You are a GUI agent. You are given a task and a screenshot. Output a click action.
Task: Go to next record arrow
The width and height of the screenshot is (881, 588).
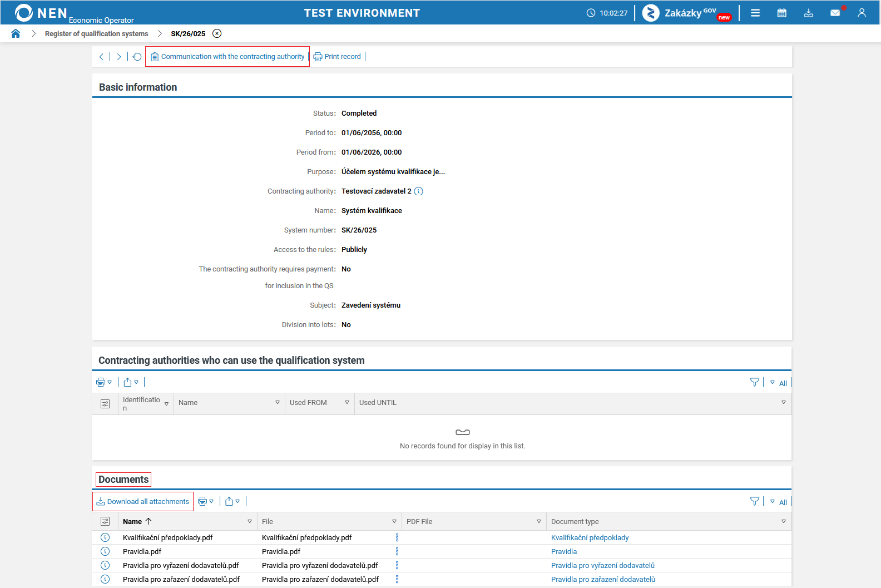(119, 57)
